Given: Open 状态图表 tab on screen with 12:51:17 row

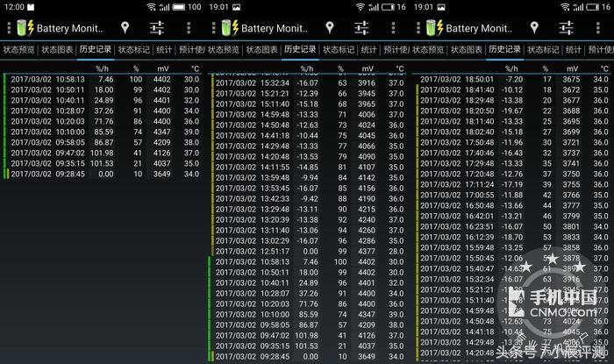Looking at the screenshot, I should pyautogui.click(x=261, y=50).
